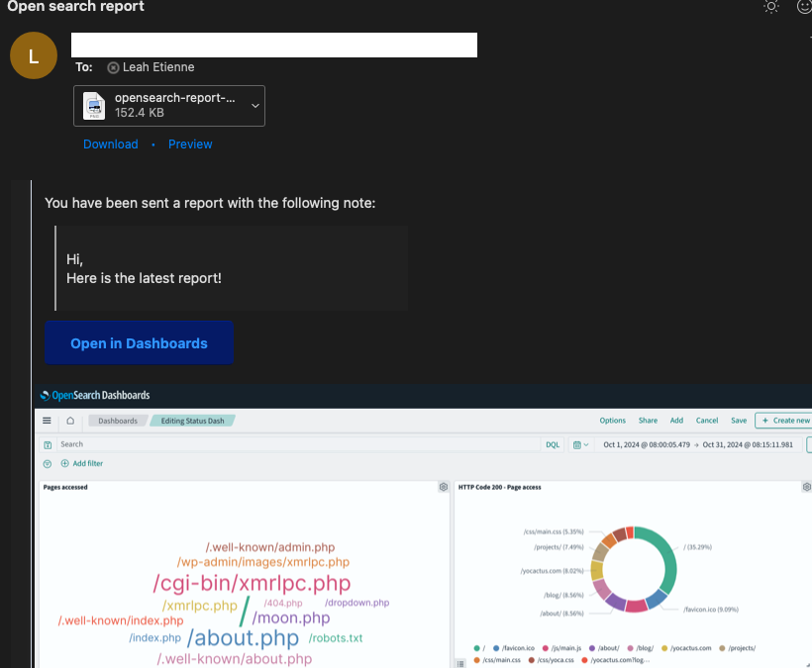Viewport: 812px width, 668px height.
Task: Click the Open in Dashboards button
Action: (139, 343)
